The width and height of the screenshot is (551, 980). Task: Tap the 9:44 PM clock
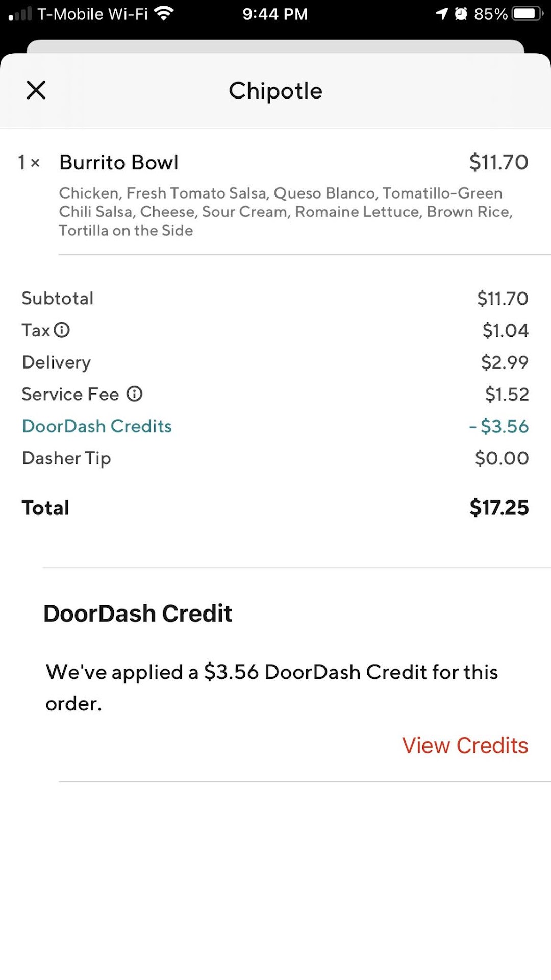pos(275,14)
